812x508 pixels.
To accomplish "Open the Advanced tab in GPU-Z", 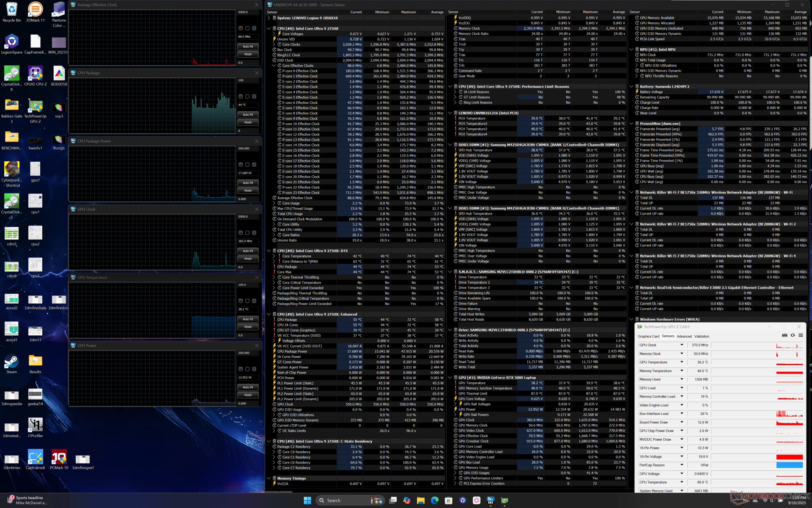I will (684, 337).
